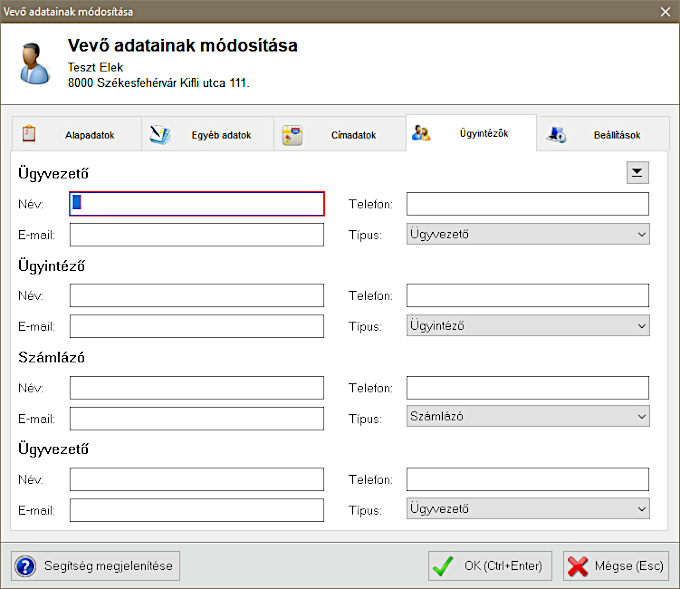Screen dimensions: 680x589
Task: Click the Beállítások tab icon
Action: click(x=558, y=135)
